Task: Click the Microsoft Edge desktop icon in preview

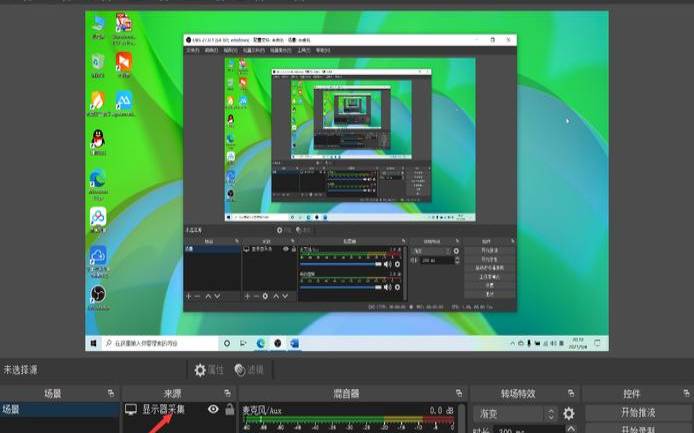Action: click(98, 182)
